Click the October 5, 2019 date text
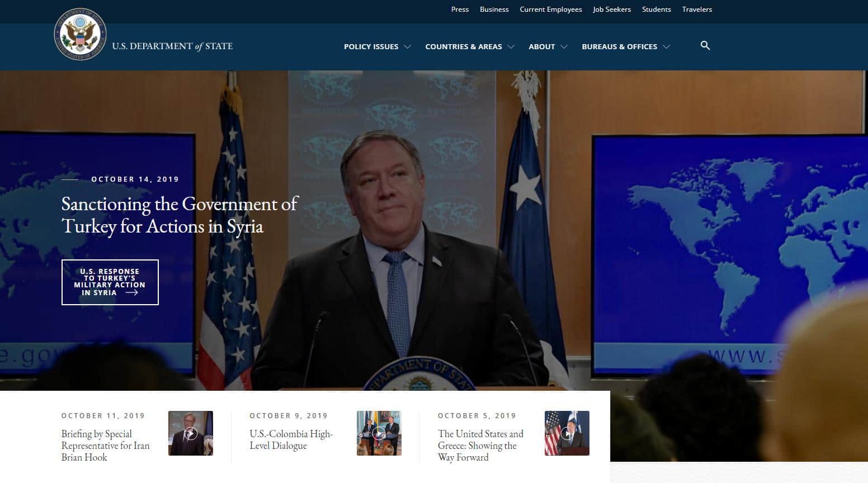Screen dimensions: 868x483 [477, 416]
